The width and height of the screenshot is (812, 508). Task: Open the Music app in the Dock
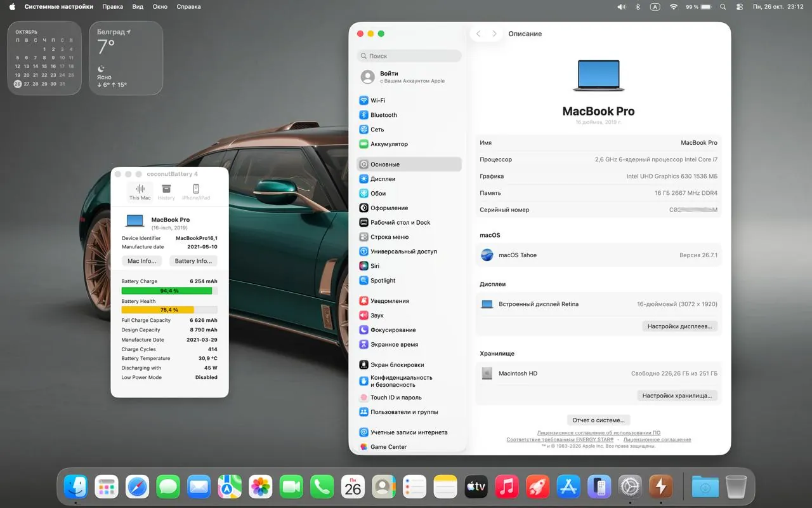pyautogui.click(x=507, y=487)
